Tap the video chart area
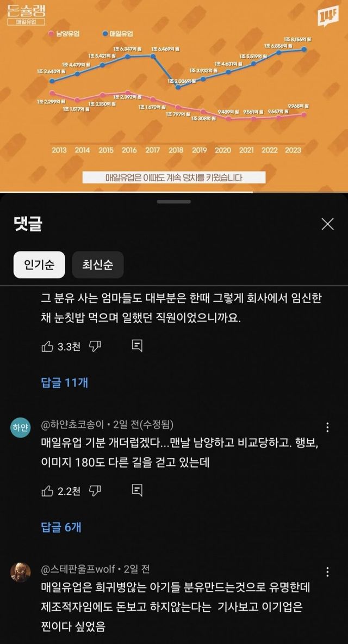 174,95
